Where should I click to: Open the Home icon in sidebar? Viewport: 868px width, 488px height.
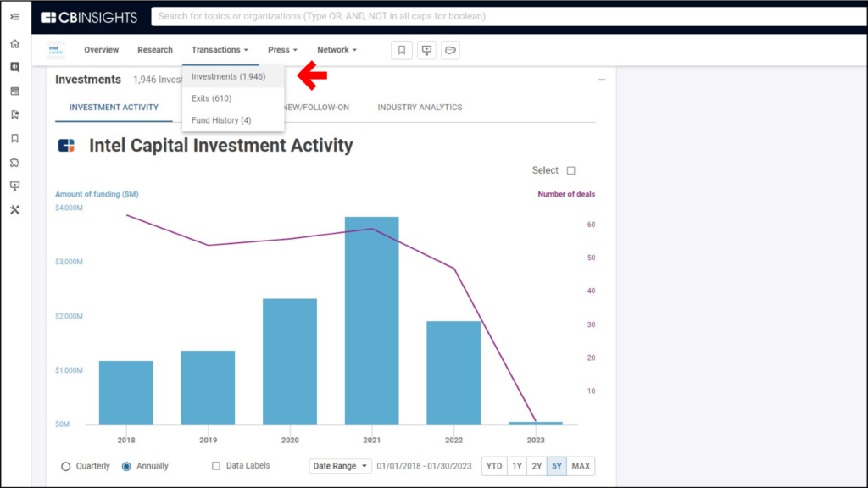[15, 44]
